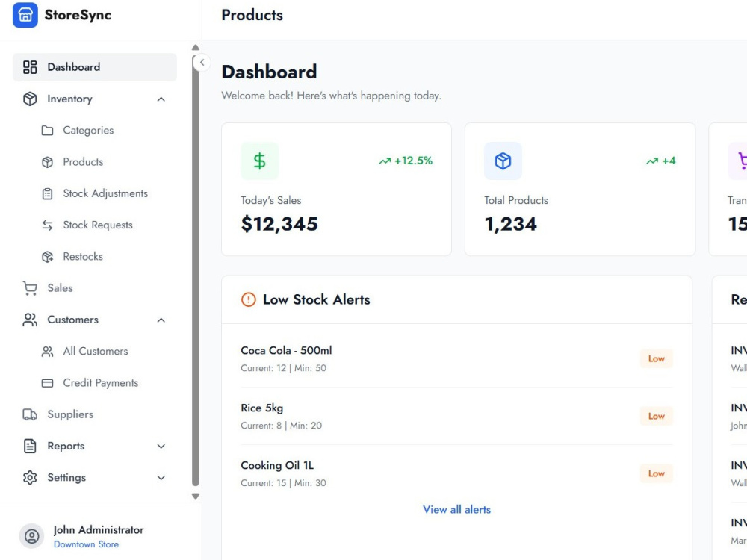The height and width of the screenshot is (560, 747).
Task: Click the 1,234 total products value
Action: point(511,224)
